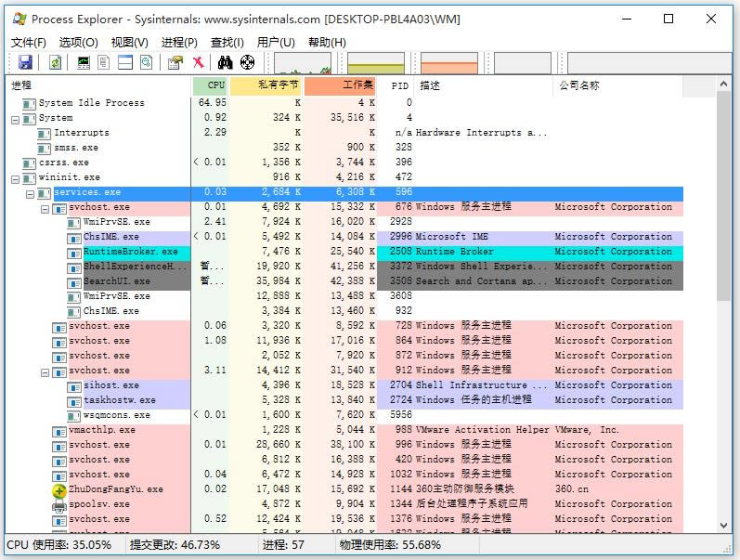Sort by the 私有字节 column header

tap(266, 85)
